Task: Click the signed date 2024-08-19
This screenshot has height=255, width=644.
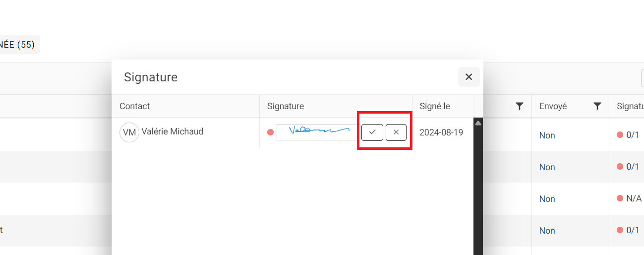Action: pos(441,132)
